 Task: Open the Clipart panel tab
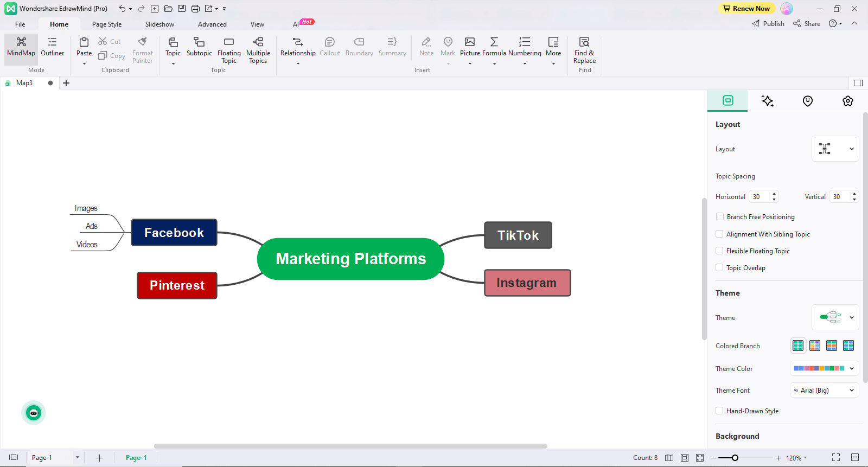pyautogui.click(x=848, y=101)
